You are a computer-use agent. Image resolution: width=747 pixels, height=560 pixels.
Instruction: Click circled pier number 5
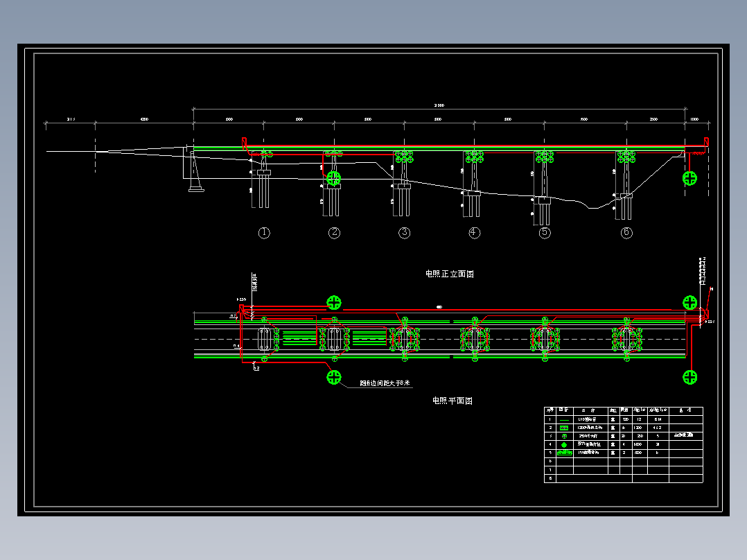click(x=545, y=233)
